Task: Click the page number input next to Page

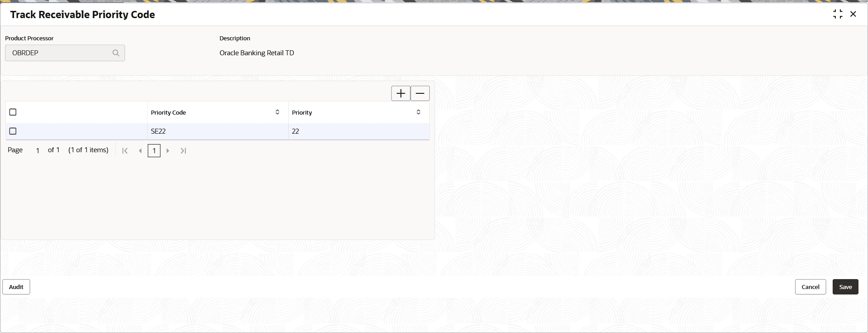Action: coord(38,150)
